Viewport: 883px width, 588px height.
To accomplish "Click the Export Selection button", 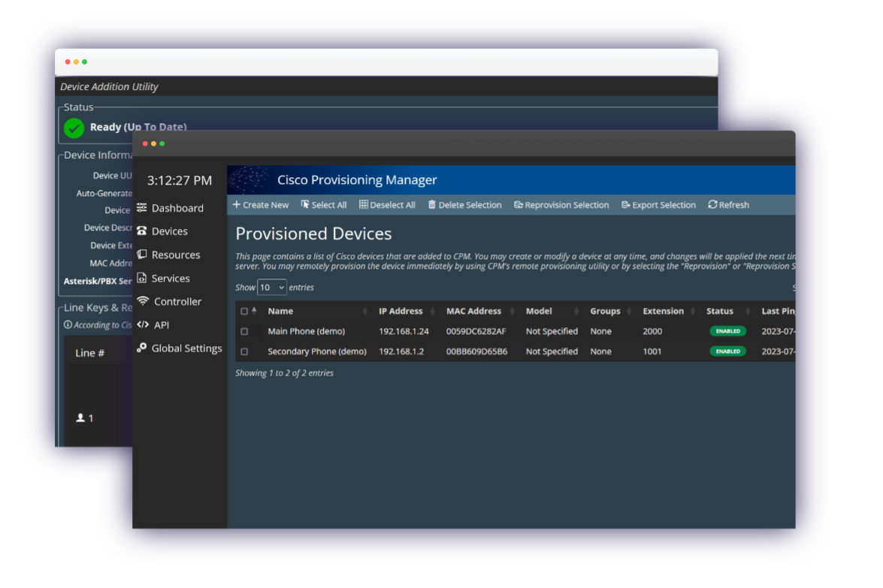I will tap(658, 204).
